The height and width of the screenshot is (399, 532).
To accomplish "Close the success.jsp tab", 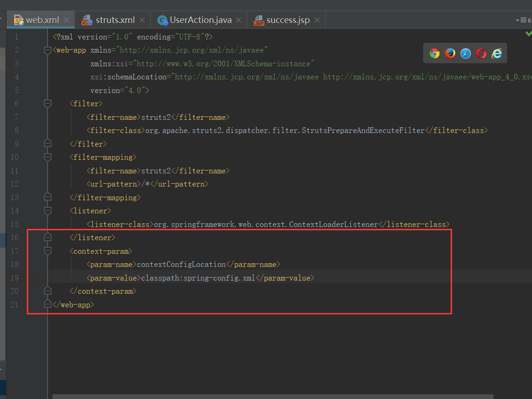I will pyautogui.click(x=317, y=20).
